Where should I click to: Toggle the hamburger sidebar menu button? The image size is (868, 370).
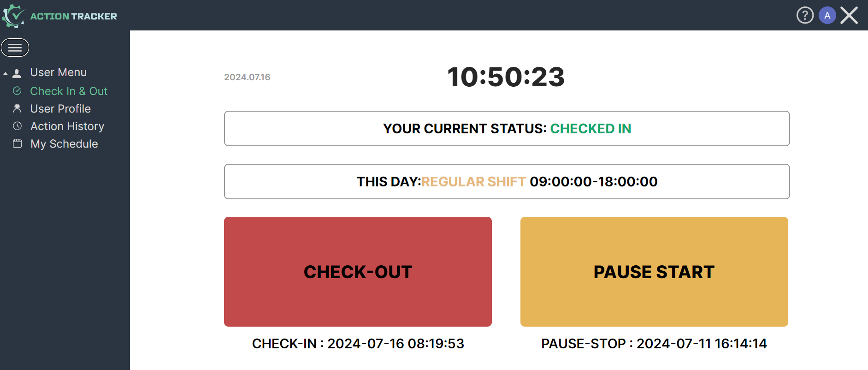click(x=15, y=48)
